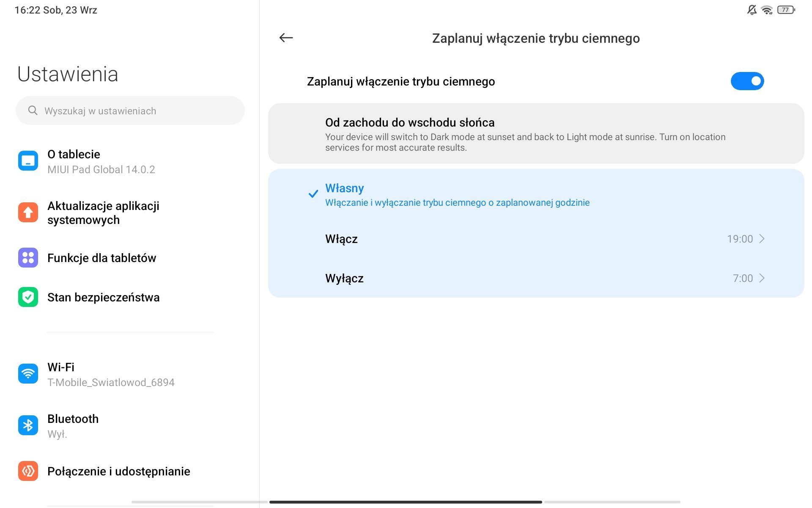Click the battery indicator in status bar
This screenshot has width=812, height=508.
tap(786, 10)
